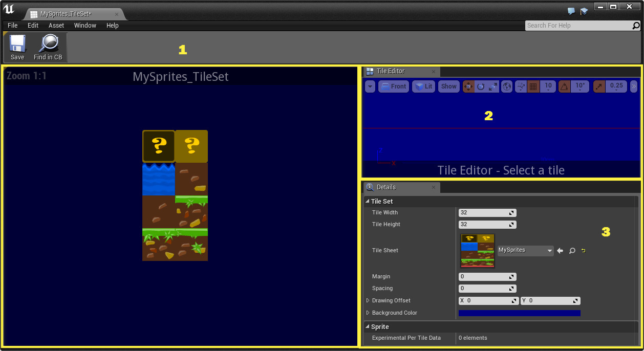This screenshot has width=644, height=351.
Task: Click the Front camera view button
Action: pos(393,86)
